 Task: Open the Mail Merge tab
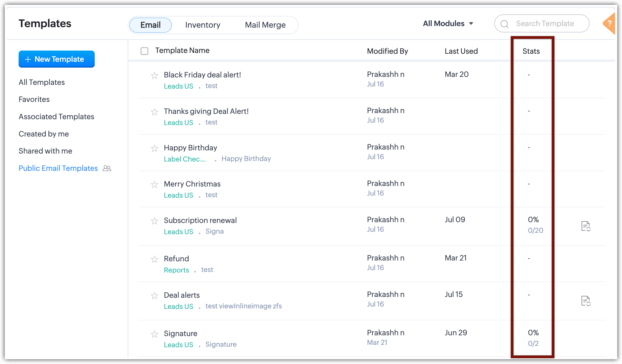point(265,25)
